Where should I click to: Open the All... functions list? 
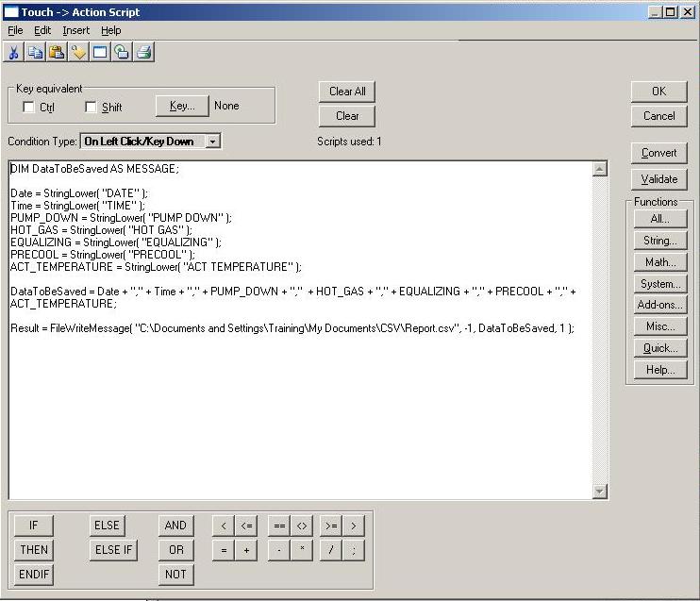pyautogui.click(x=660, y=219)
